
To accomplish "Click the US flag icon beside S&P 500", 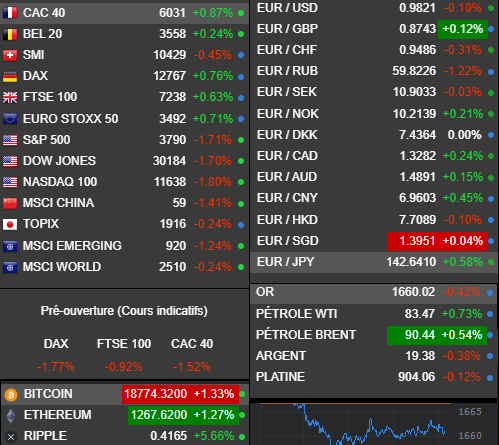I will (x=10, y=140).
